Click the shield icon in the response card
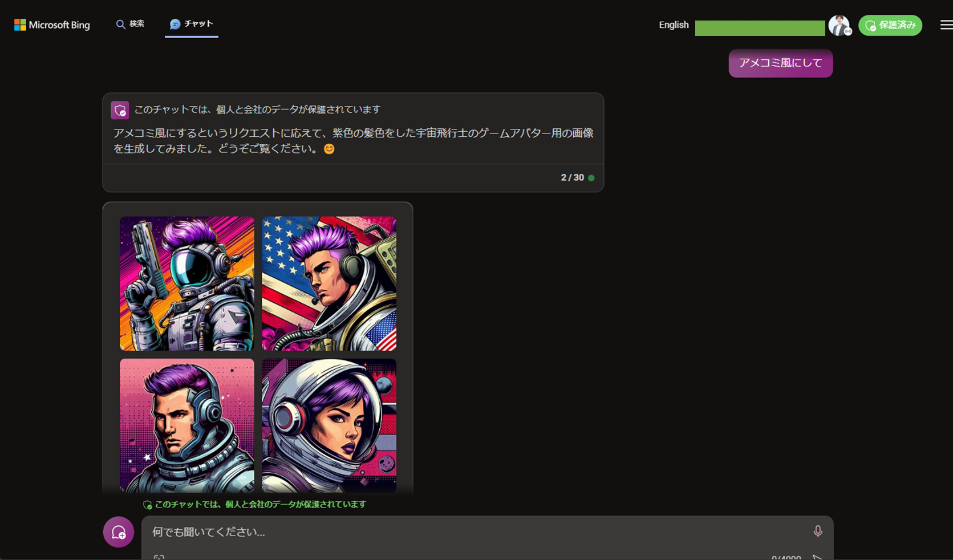The image size is (953, 560). pos(120,110)
